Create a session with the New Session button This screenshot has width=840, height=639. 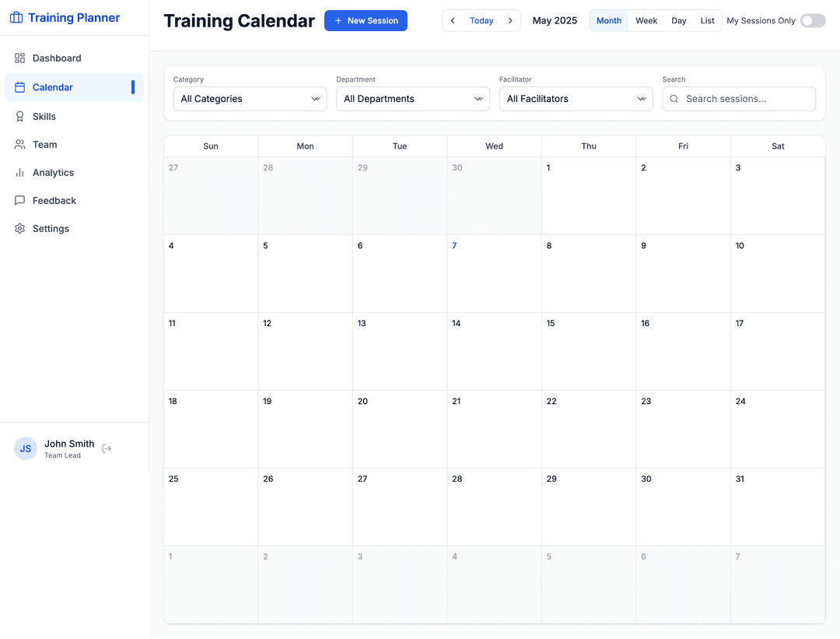pos(366,20)
